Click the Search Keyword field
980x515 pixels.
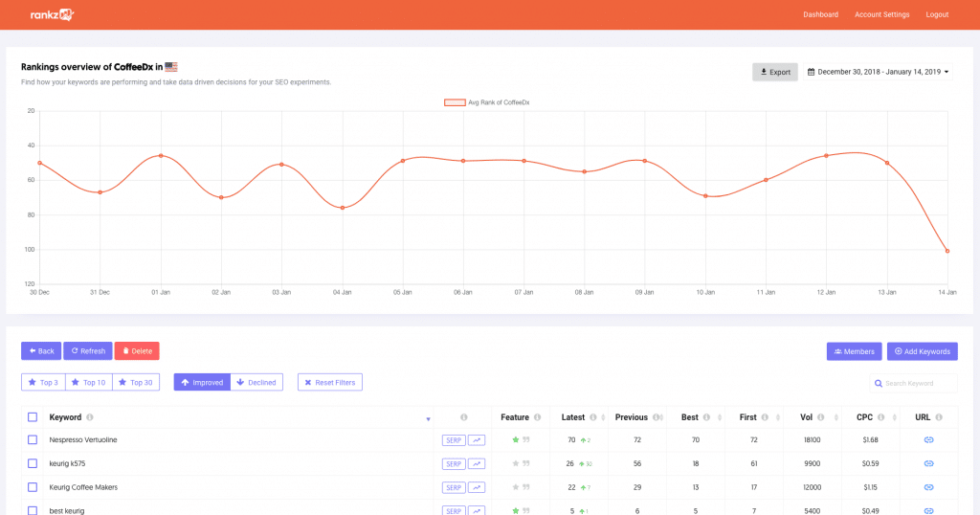point(914,383)
